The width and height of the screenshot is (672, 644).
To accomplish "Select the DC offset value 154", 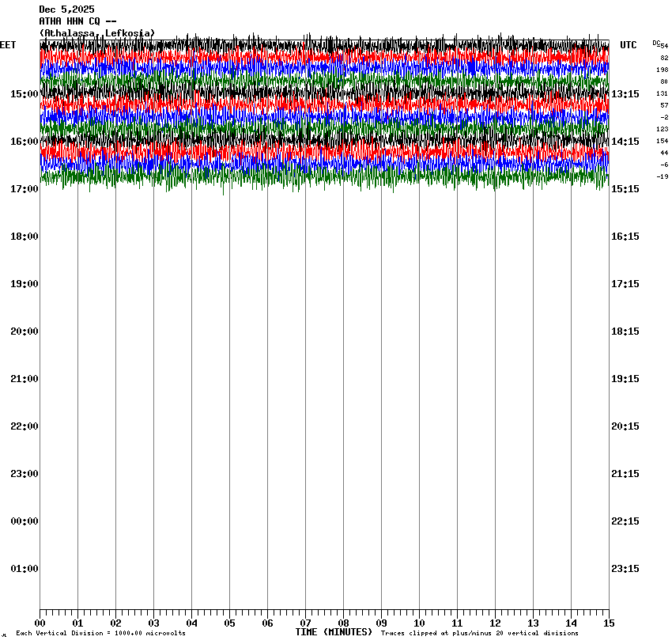I will [662, 141].
